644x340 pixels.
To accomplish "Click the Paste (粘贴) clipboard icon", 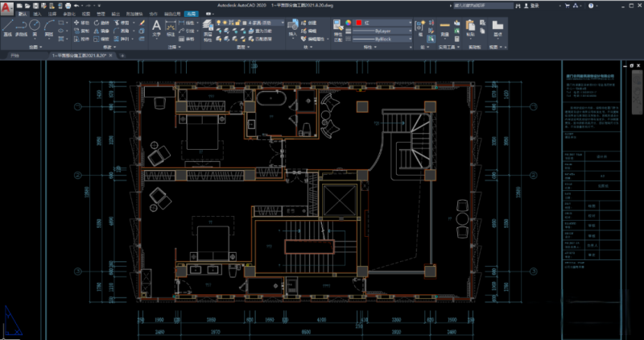I will pyautogui.click(x=470, y=27).
